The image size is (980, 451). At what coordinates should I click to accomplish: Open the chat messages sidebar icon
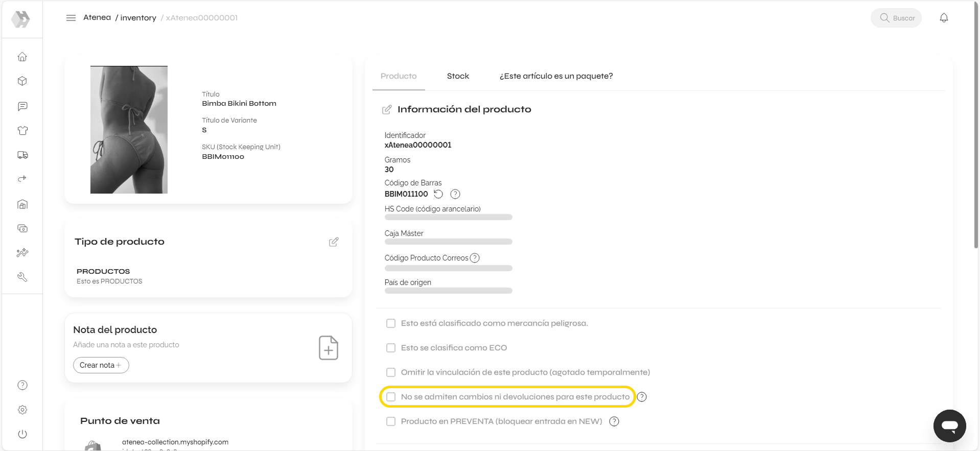tap(22, 106)
